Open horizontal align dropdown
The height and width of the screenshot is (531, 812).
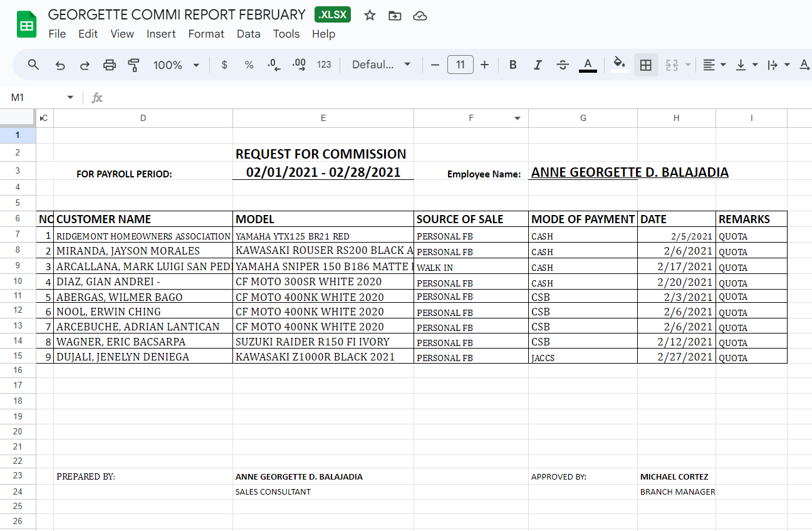coord(714,65)
